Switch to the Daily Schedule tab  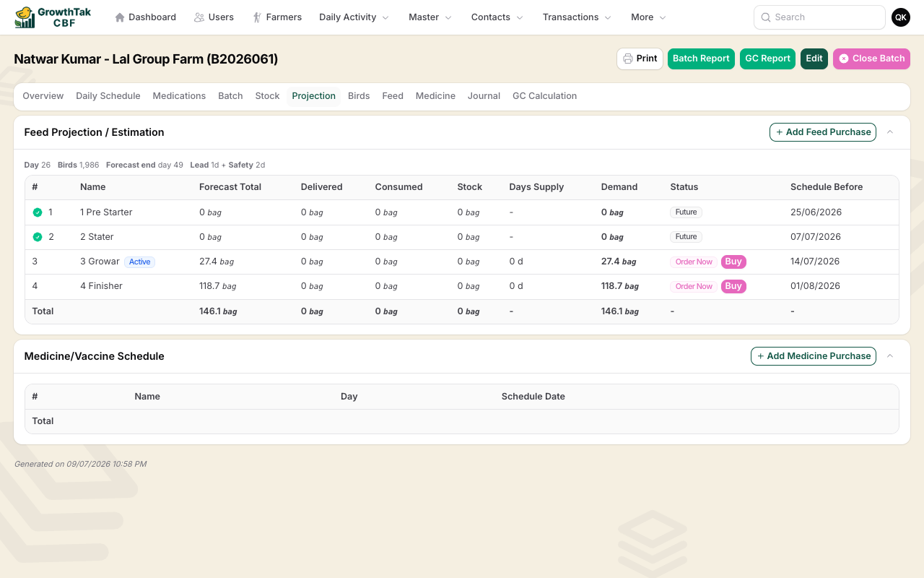[x=108, y=96]
